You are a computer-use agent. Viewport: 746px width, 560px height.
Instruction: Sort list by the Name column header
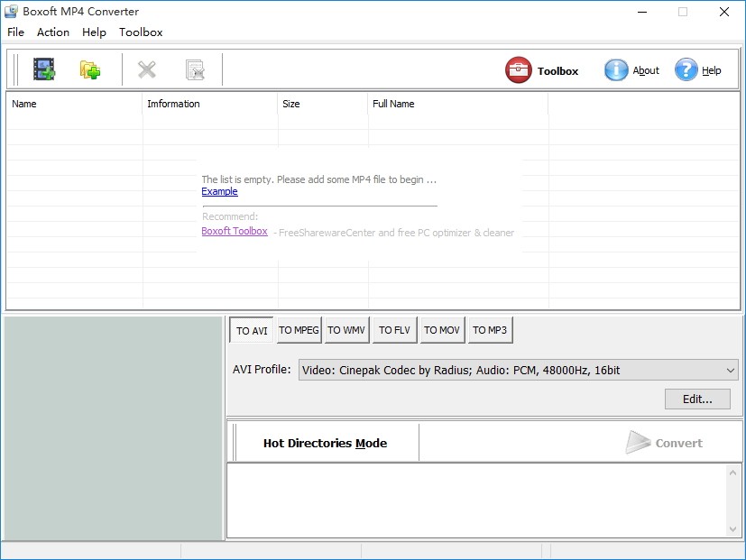pyautogui.click(x=74, y=104)
